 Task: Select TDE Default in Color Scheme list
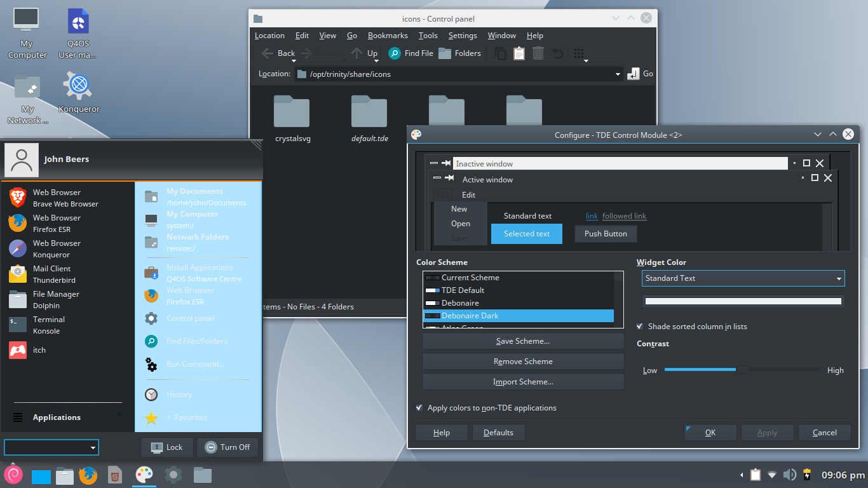coord(463,290)
